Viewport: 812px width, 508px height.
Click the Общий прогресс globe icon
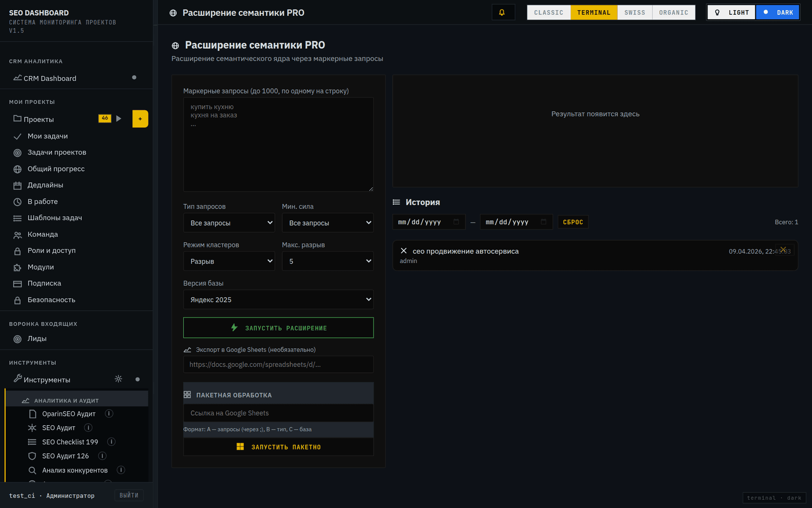17,169
